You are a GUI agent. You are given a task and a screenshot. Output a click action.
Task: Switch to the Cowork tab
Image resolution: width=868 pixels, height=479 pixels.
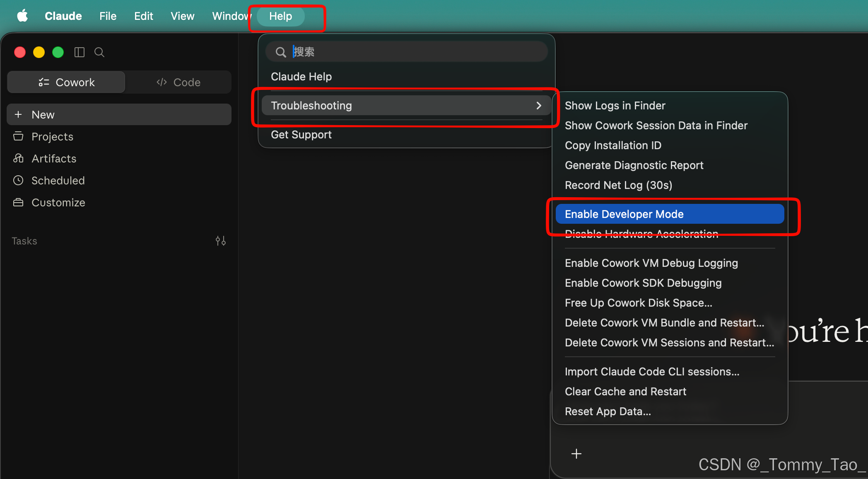pyautogui.click(x=66, y=82)
